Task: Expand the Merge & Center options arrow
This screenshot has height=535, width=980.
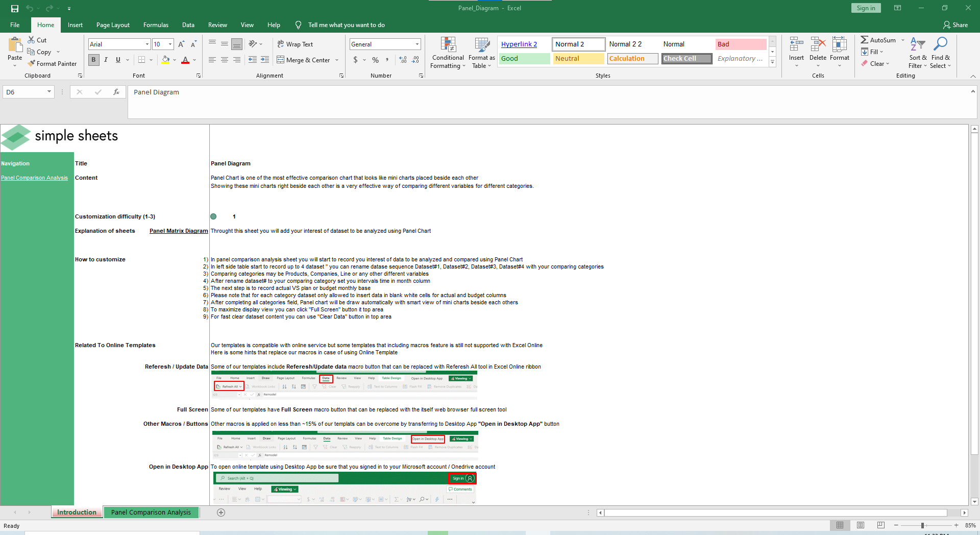Action: coord(337,60)
